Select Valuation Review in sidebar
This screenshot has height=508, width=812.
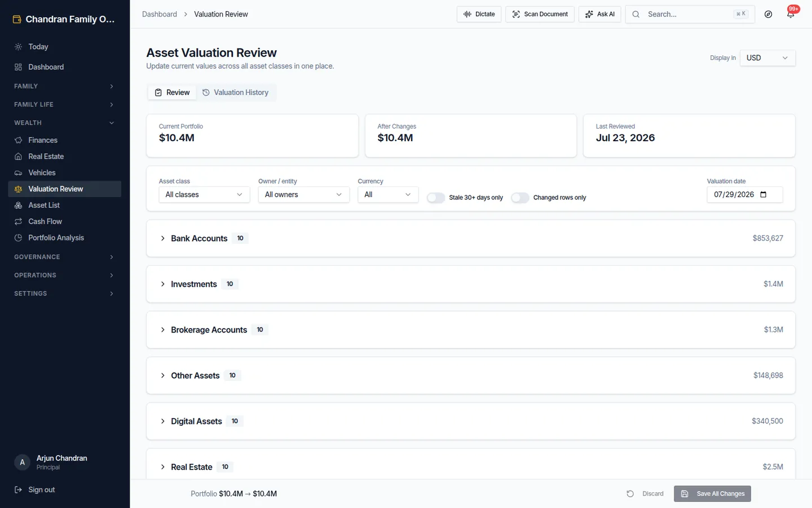65,189
